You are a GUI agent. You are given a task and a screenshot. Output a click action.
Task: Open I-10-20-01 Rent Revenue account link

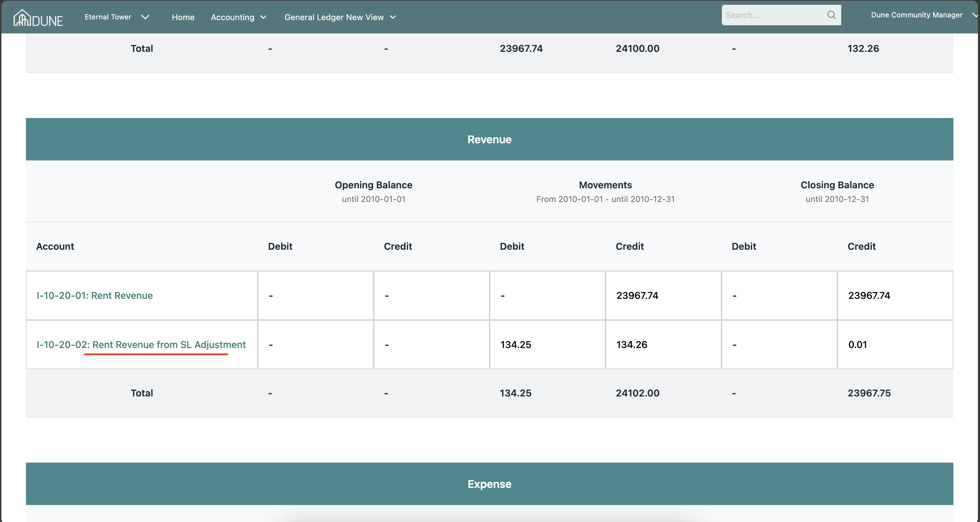[95, 295]
